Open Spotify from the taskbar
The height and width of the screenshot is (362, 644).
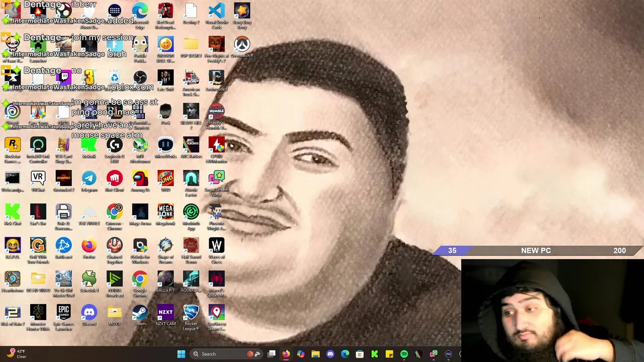404,354
